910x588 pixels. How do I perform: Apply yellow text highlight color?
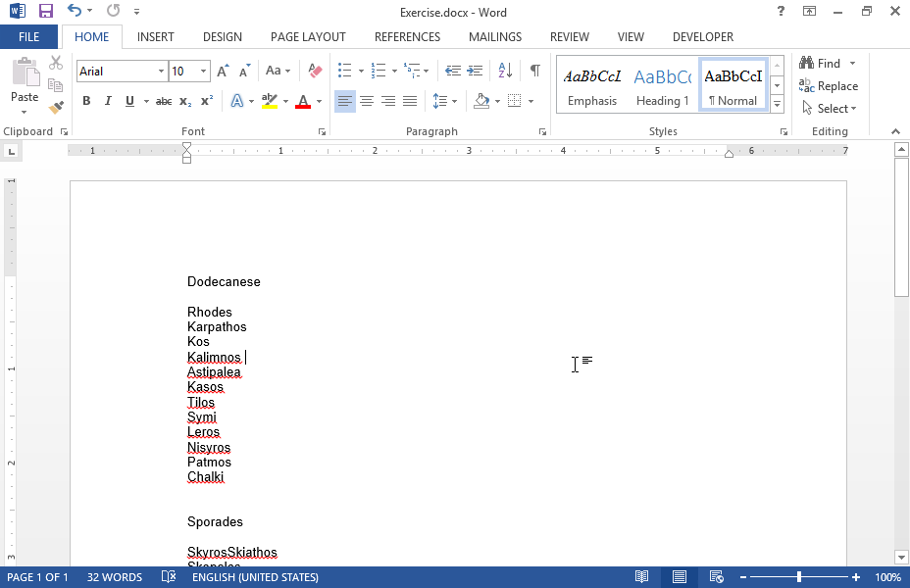click(x=270, y=102)
